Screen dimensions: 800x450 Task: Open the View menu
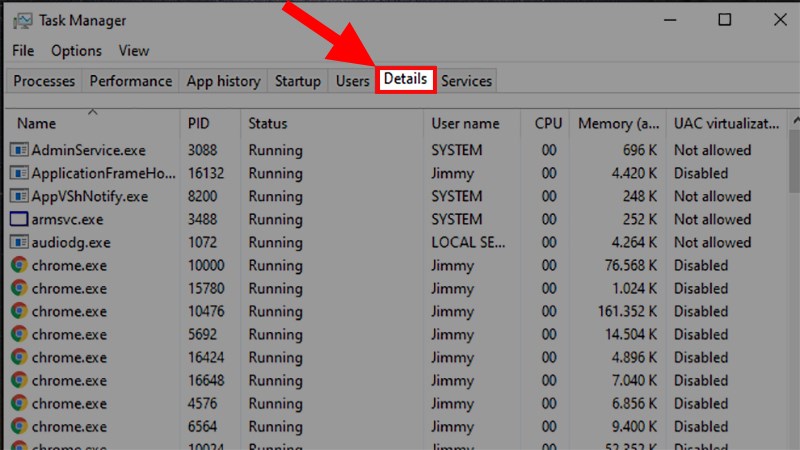pos(134,51)
